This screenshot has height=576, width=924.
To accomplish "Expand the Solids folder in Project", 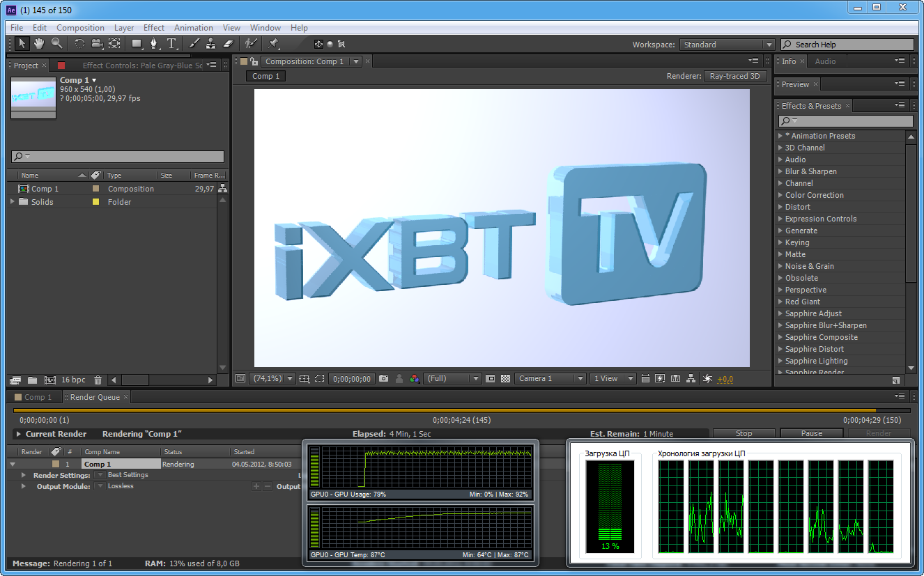I will (13, 202).
